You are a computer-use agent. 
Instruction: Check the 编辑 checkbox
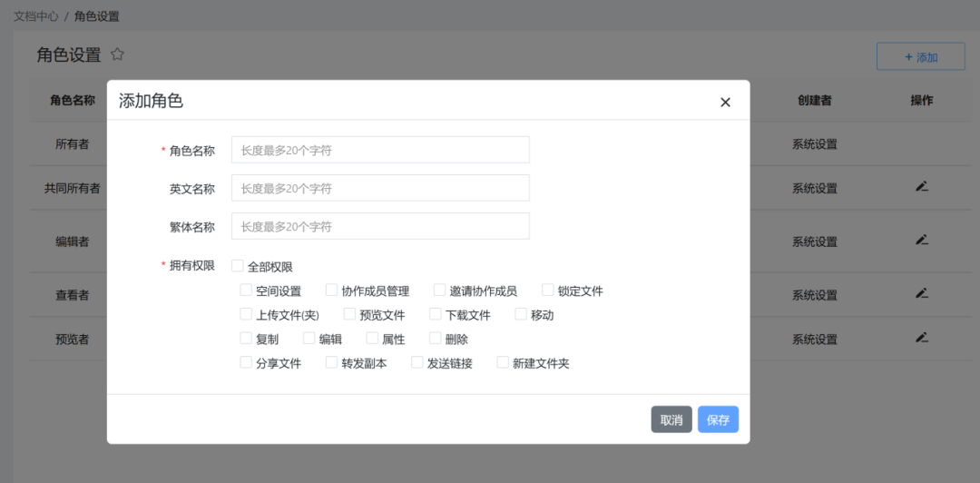click(309, 339)
